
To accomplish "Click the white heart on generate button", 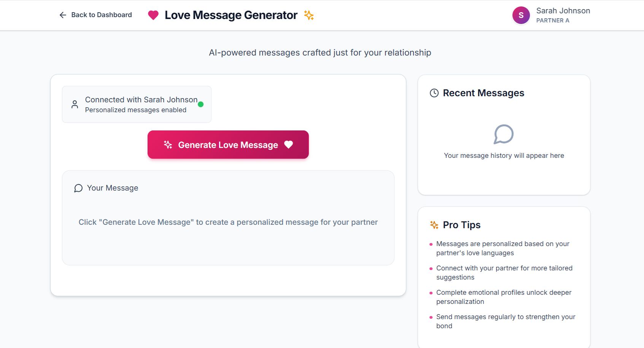I will tap(289, 145).
